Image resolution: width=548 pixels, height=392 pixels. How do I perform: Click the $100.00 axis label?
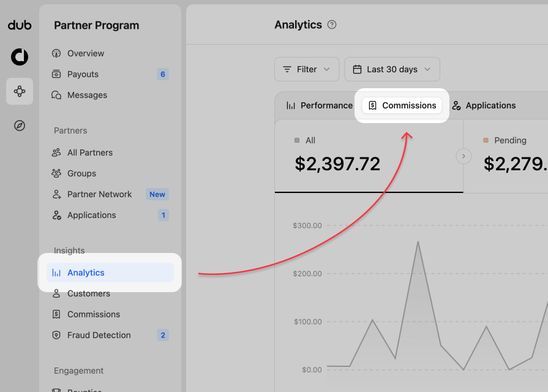pyautogui.click(x=307, y=322)
